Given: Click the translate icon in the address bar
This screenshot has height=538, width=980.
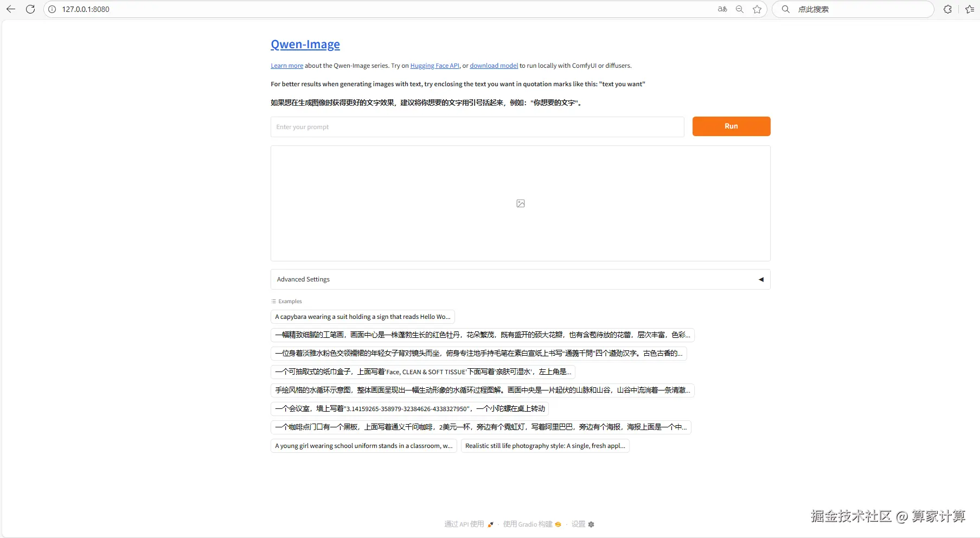Looking at the screenshot, I should pyautogui.click(x=722, y=9).
